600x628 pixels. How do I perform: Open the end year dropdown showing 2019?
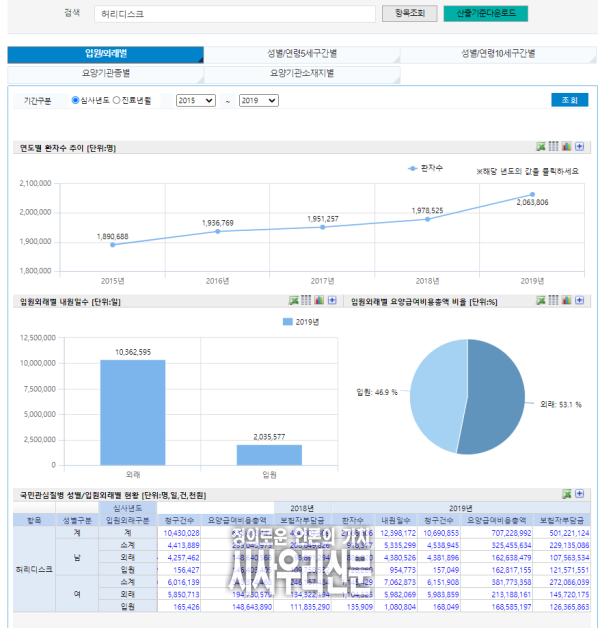[x=258, y=101]
